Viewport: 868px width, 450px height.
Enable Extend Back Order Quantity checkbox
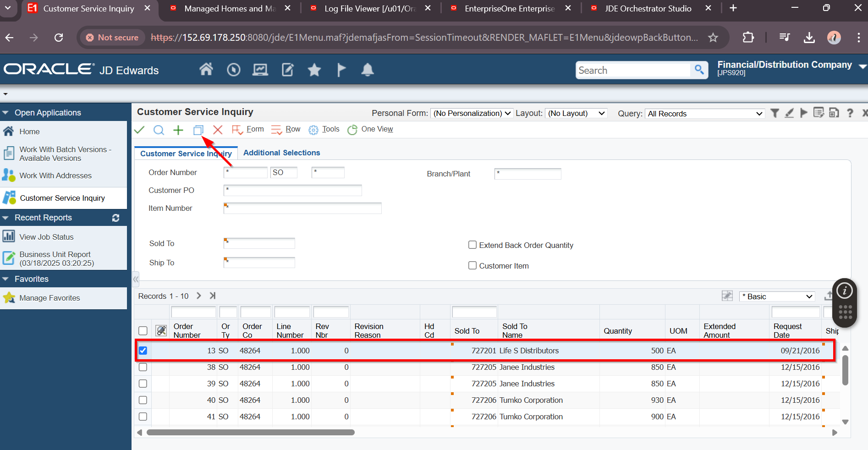tap(472, 245)
